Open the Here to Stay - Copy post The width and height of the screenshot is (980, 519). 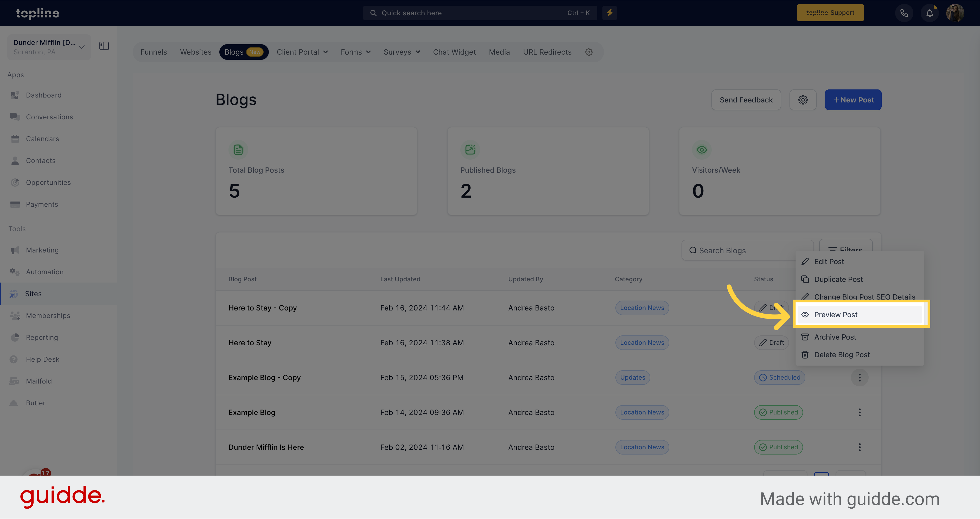point(263,308)
